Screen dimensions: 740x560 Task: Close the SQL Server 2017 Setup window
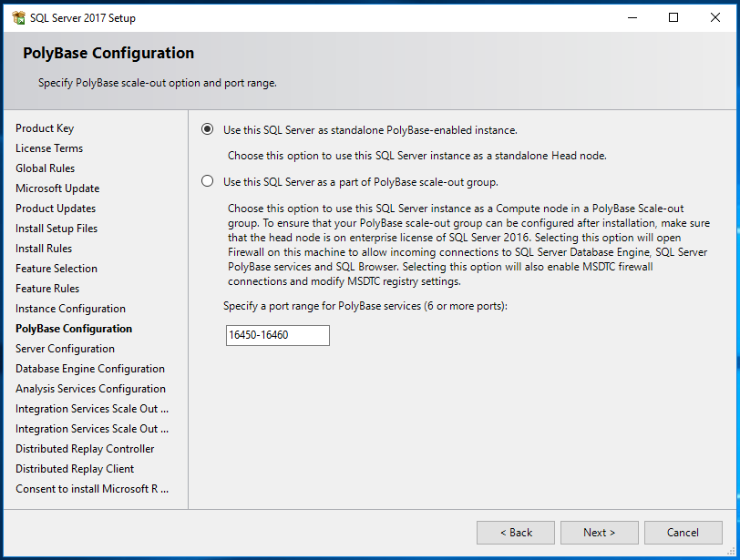tap(715, 17)
